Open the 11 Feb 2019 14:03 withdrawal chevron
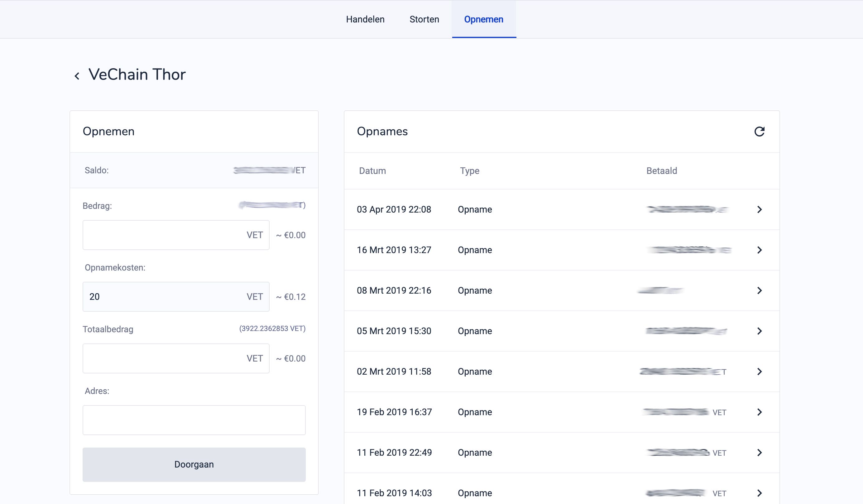This screenshot has width=863, height=504. (x=759, y=493)
